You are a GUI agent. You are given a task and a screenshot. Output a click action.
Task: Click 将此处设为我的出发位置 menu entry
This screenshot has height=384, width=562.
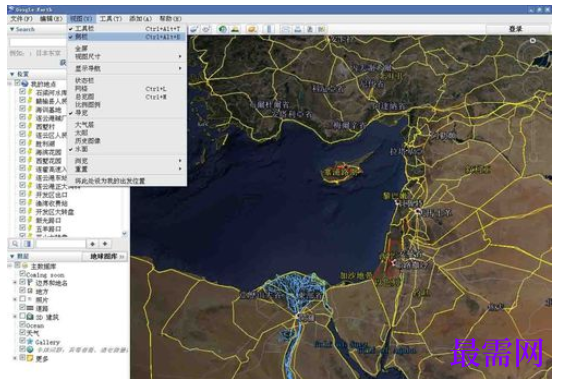pyautogui.click(x=110, y=181)
